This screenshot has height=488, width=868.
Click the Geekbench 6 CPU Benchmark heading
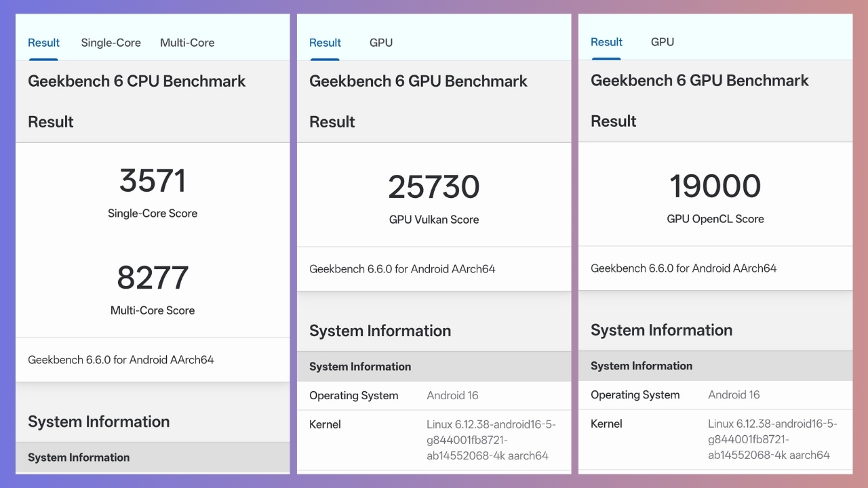click(x=136, y=81)
